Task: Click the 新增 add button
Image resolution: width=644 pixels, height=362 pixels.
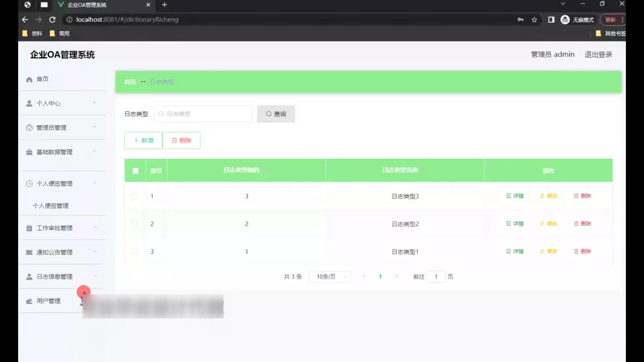Action: pyautogui.click(x=143, y=140)
